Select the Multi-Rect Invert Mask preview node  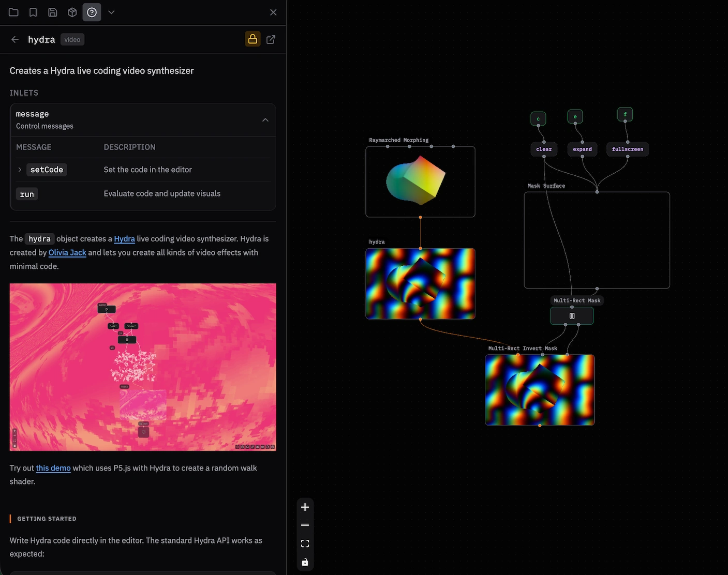tap(540, 390)
